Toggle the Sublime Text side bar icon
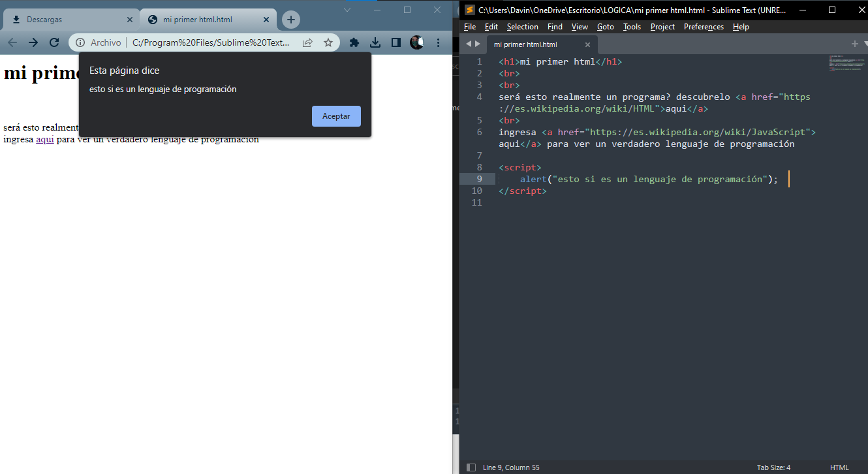This screenshot has height=474, width=868. click(x=471, y=467)
